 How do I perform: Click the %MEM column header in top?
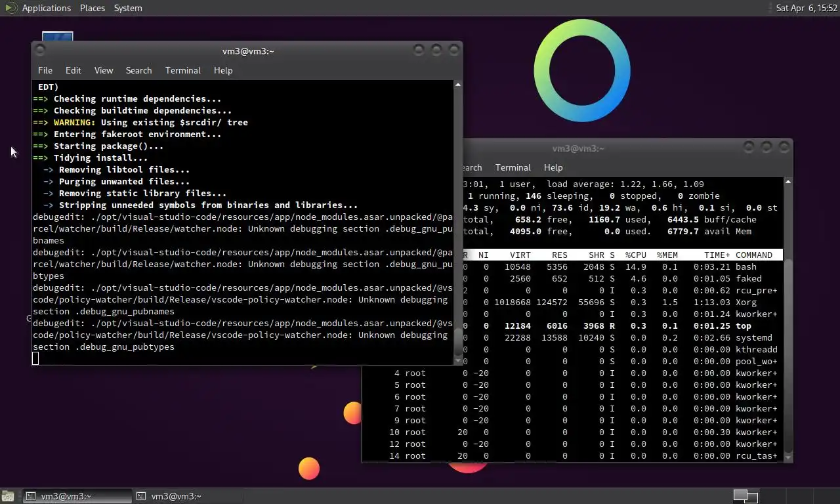(x=667, y=255)
